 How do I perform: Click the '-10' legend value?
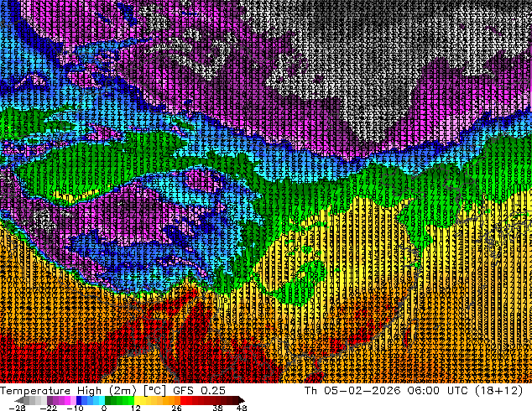tap(75, 408)
